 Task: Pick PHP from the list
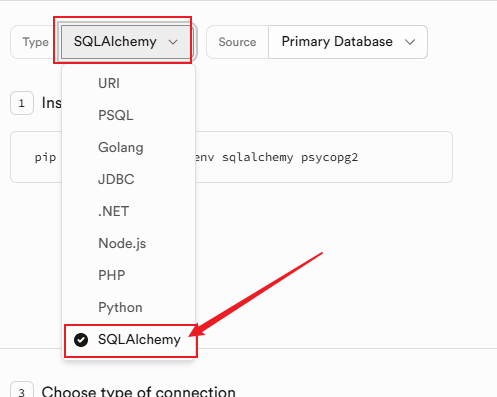point(129,275)
